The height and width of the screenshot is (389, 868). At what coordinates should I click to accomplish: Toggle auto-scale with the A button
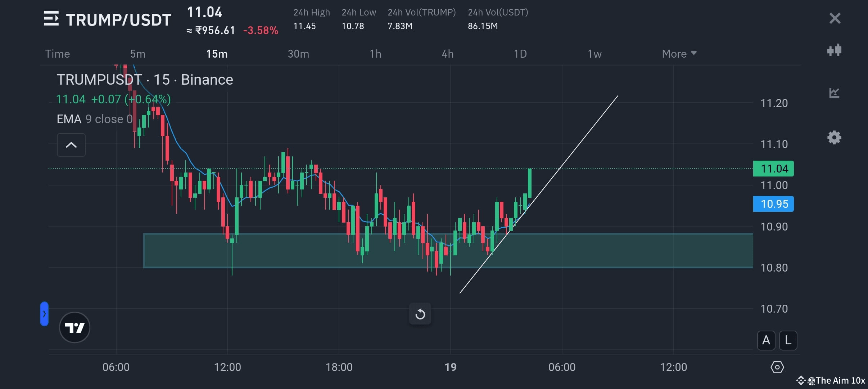765,340
